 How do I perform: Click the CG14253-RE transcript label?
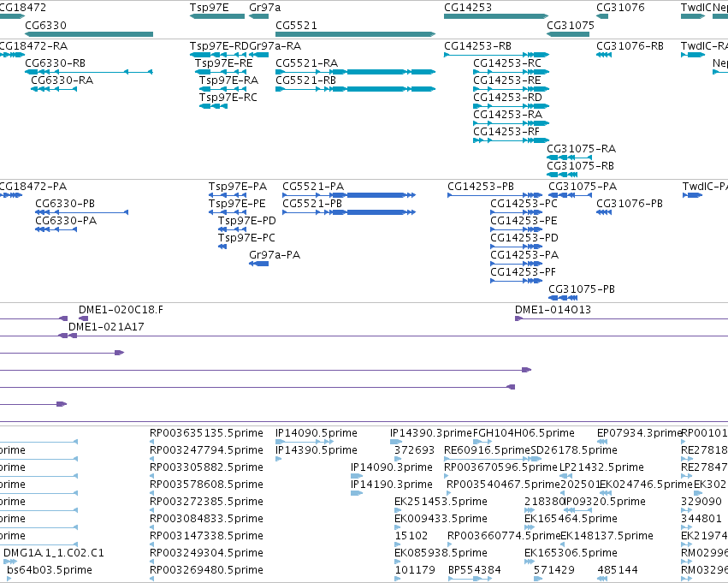[x=507, y=80]
